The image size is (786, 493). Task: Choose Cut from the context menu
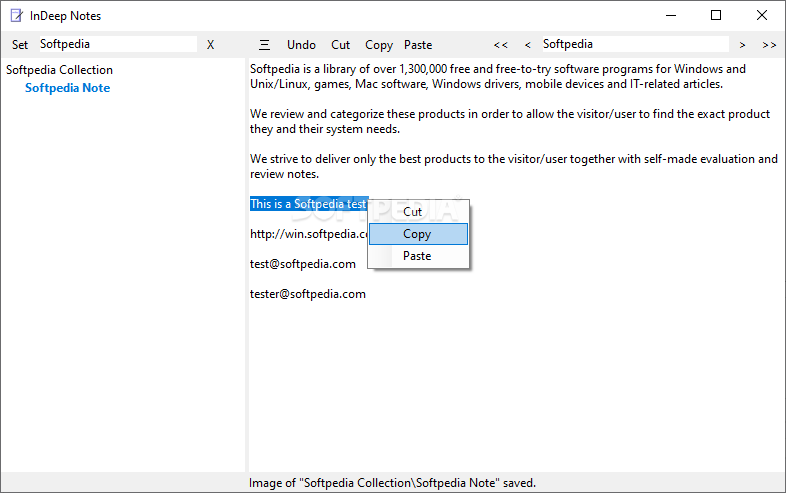419,212
